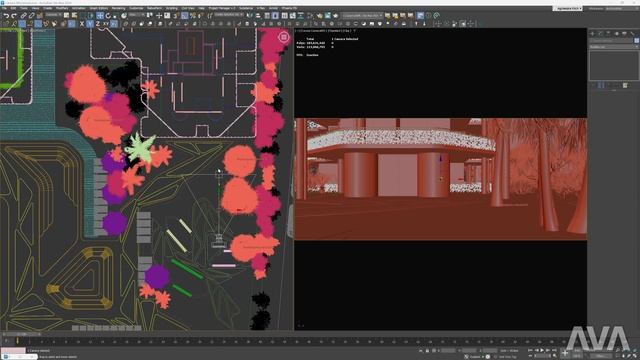Open the selection filter dropdown
Screen dimensions: 640x360
click(53, 15)
